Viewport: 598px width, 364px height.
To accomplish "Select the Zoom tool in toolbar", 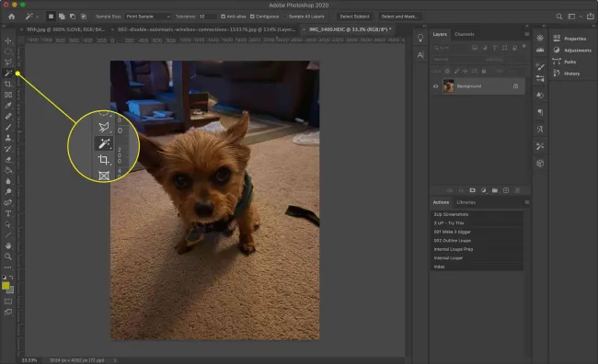I will tap(8, 256).
